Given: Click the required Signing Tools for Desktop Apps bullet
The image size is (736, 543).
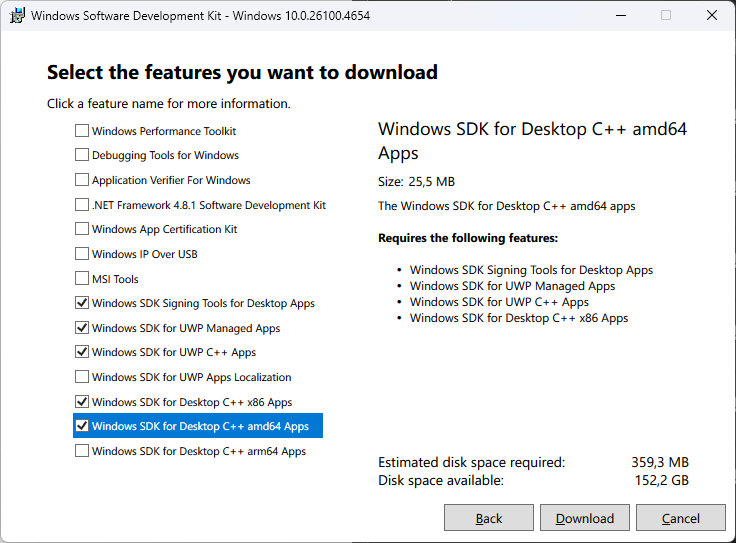Looking at the screenshot, I should coord(531,270).
